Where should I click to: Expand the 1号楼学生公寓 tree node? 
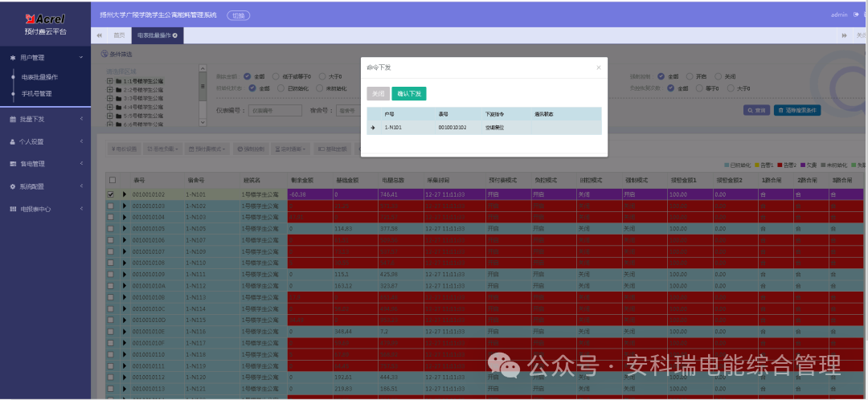coord(109,81)
